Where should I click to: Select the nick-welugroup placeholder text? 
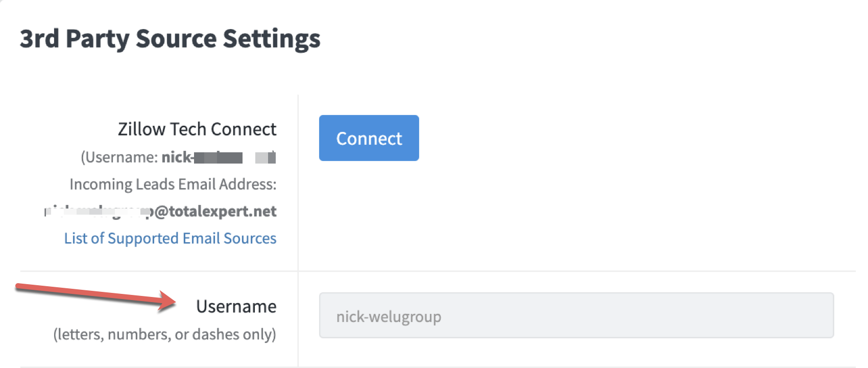389,316
